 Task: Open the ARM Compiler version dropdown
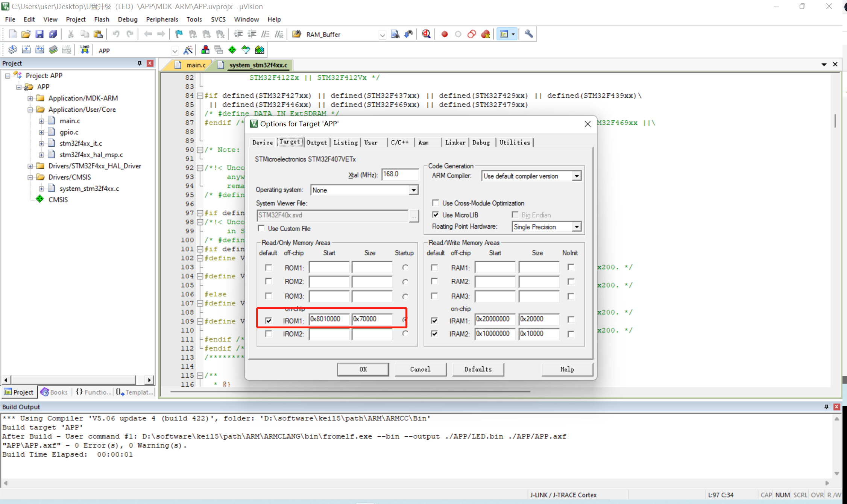point(578,176)
